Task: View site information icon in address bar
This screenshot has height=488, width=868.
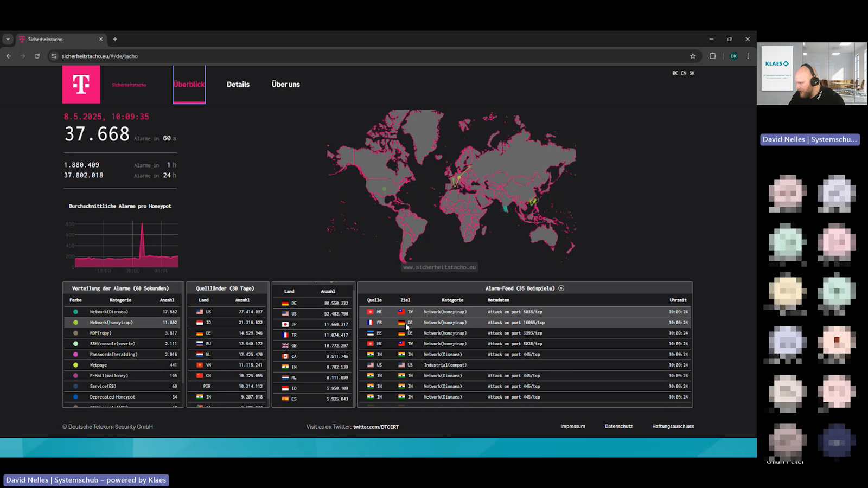Action: tap(53, 56)
